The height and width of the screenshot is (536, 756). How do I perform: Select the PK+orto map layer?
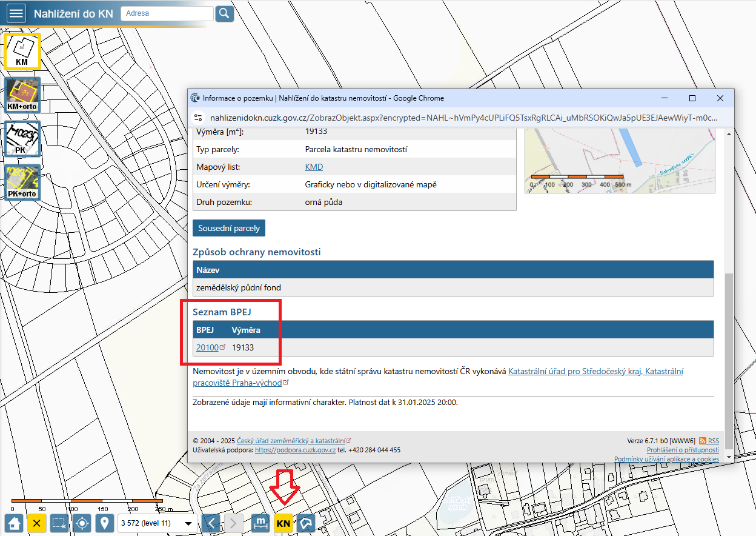(22, 183)
